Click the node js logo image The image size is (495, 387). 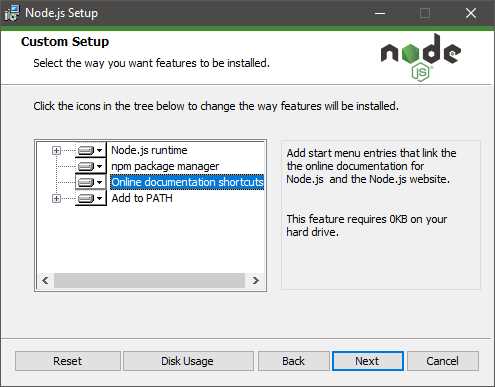click(421, 57)
